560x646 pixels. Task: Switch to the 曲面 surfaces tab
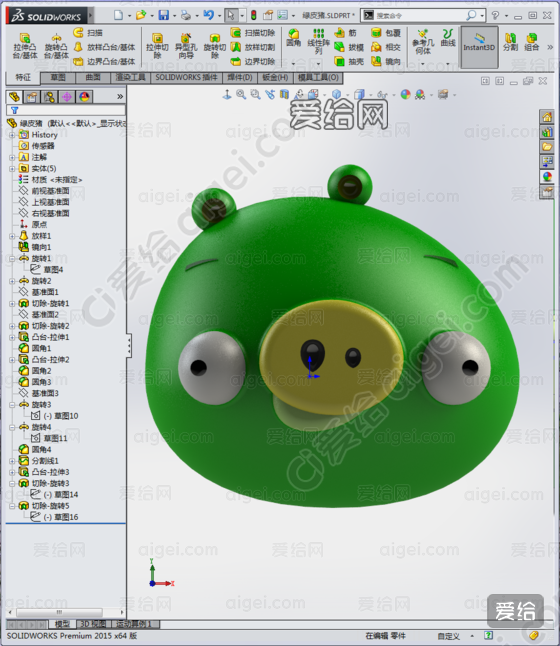tap(93, 77)
